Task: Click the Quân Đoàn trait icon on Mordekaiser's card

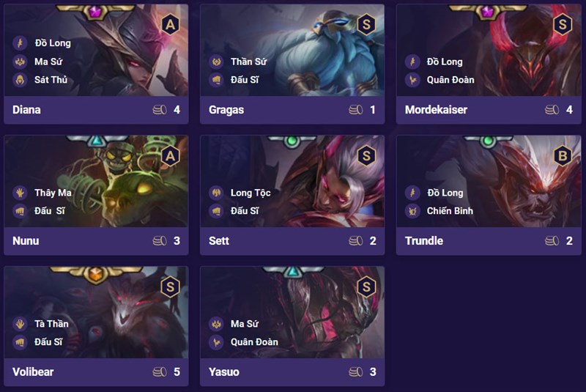Action: click(x=412, y=80)
